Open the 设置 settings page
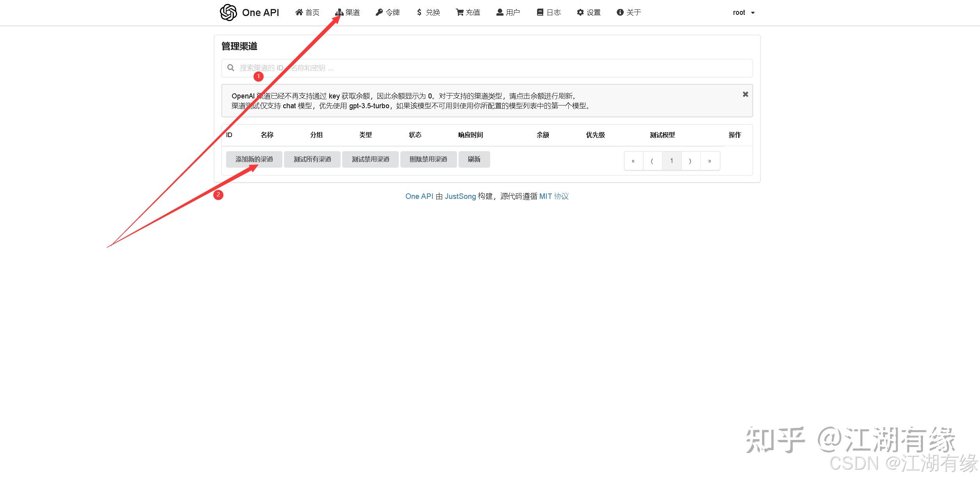The width and height of the screenshot is (980, 479). tap(589, 13)
